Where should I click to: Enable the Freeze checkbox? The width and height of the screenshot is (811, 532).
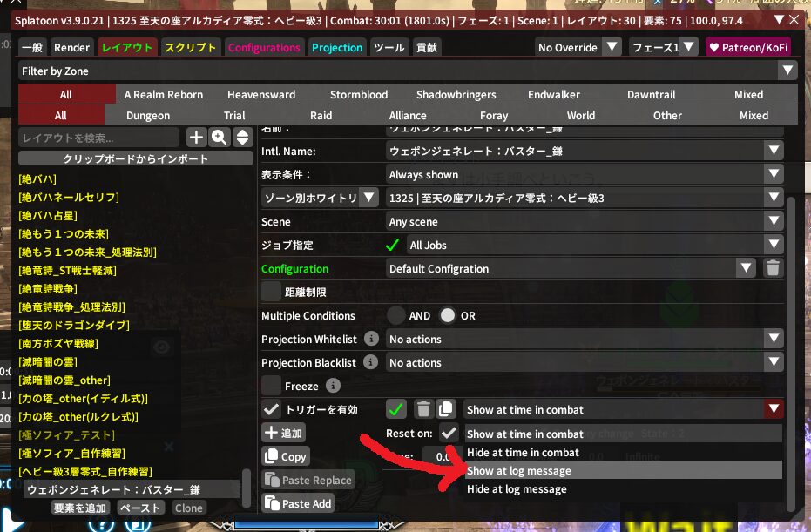click(x=272, y=386)
